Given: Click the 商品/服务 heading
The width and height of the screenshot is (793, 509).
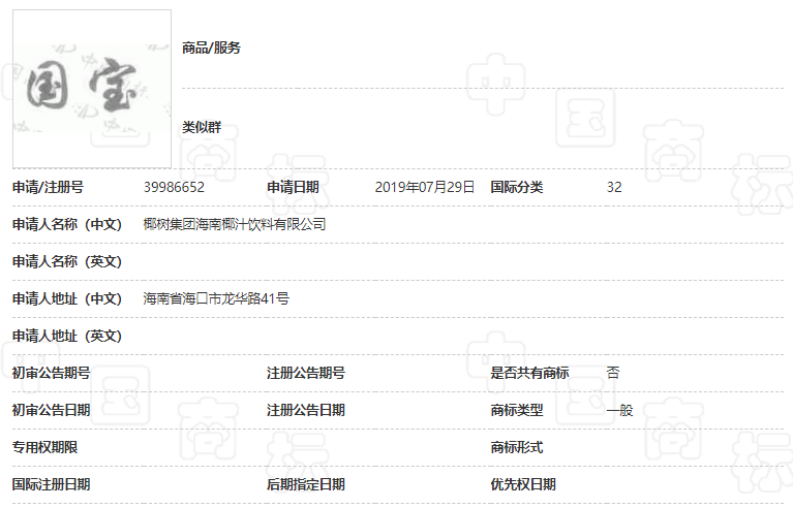Looking at the screenshot, I should (211, 48).
